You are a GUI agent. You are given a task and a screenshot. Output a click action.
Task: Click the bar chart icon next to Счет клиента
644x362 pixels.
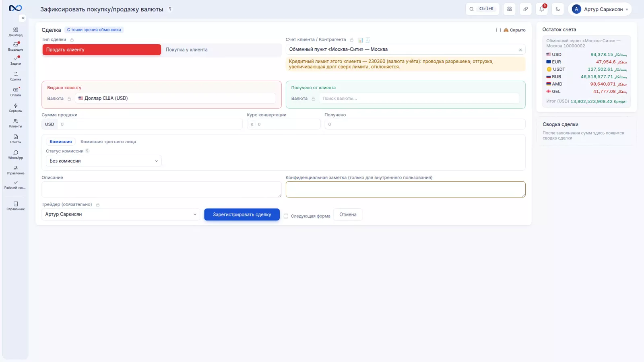pyautogui.click(x=361, y=40)
